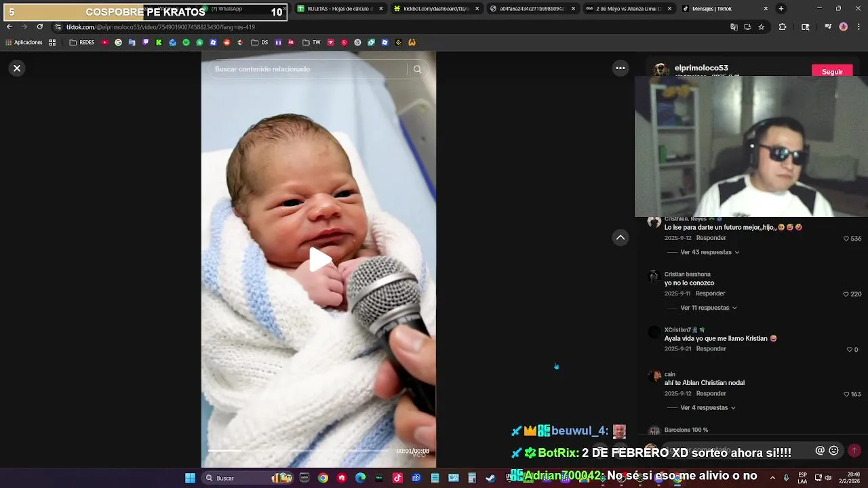Open the three-dots more options menu on video
This screenshot has height=488, width=868.
click(x=620, y=68)
